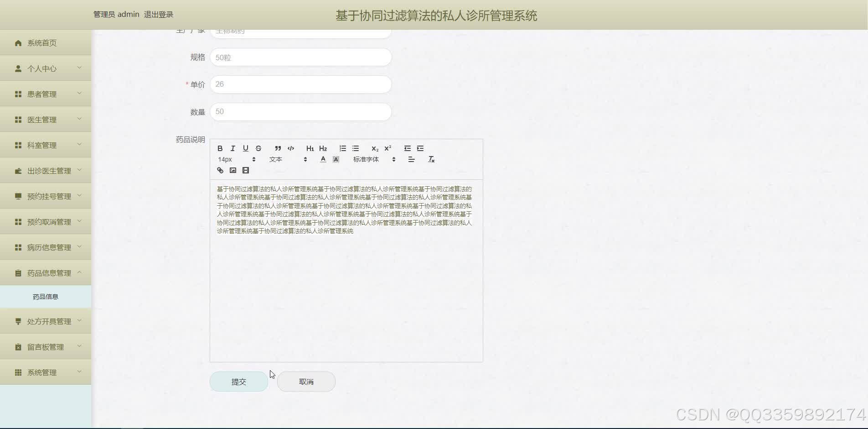The width and height of the screenshot is (868, 429).
Task: Increase text indent
Action: [x=420, y=148]
